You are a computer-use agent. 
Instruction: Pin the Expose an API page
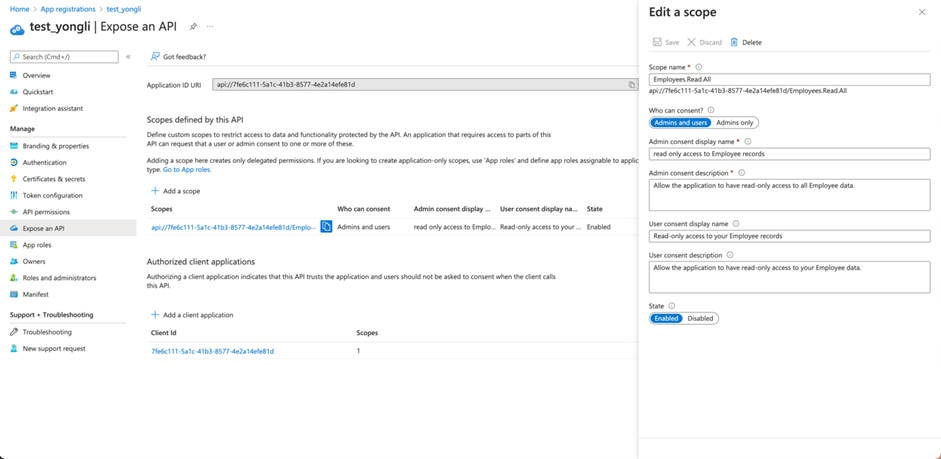pos(193,27)
